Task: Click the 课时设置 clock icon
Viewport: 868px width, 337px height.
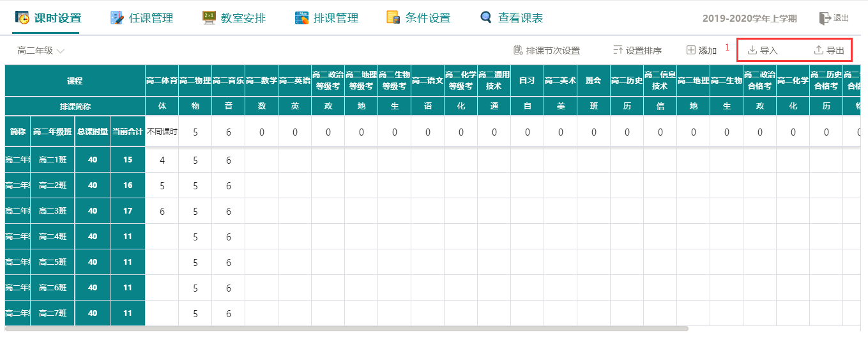Action: pyautogui.click(x=22, y=18)
